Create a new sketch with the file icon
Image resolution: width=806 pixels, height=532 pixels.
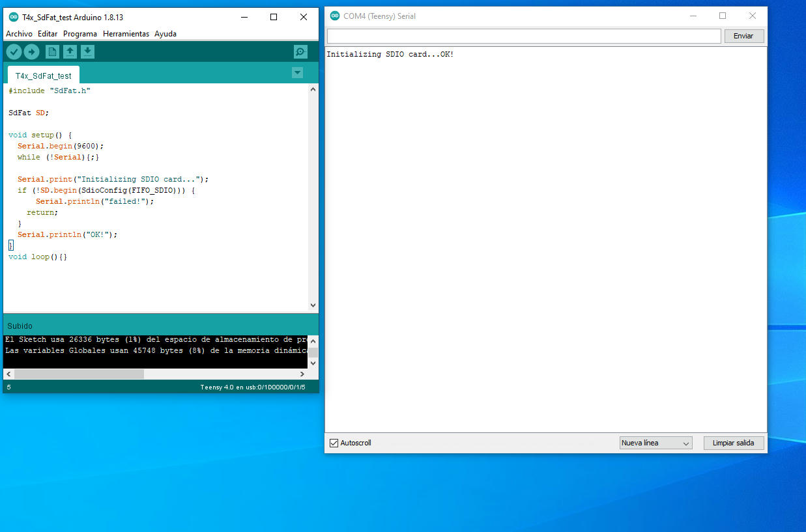(x=53, y=52)
